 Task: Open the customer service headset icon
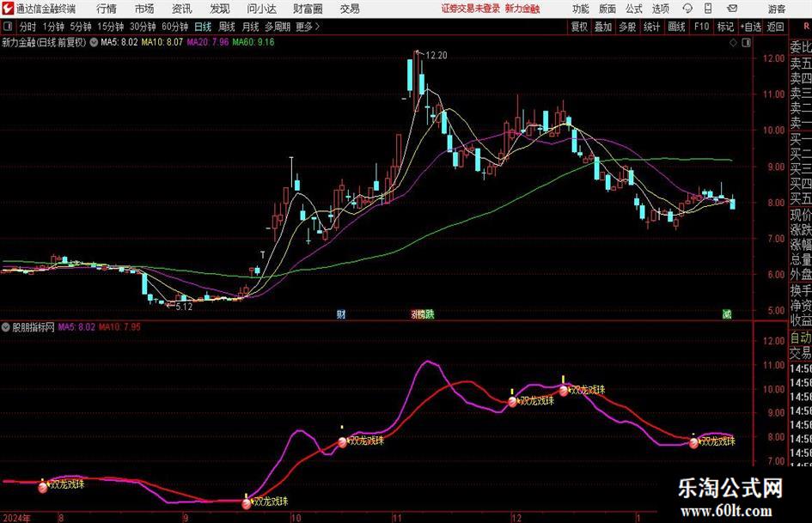[687, 9]
